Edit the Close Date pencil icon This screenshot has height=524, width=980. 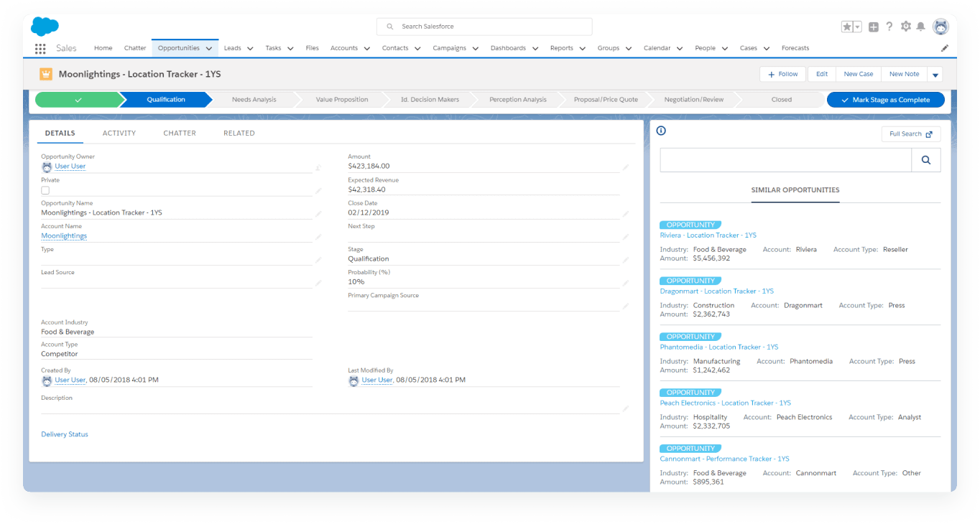coord(625,213)
